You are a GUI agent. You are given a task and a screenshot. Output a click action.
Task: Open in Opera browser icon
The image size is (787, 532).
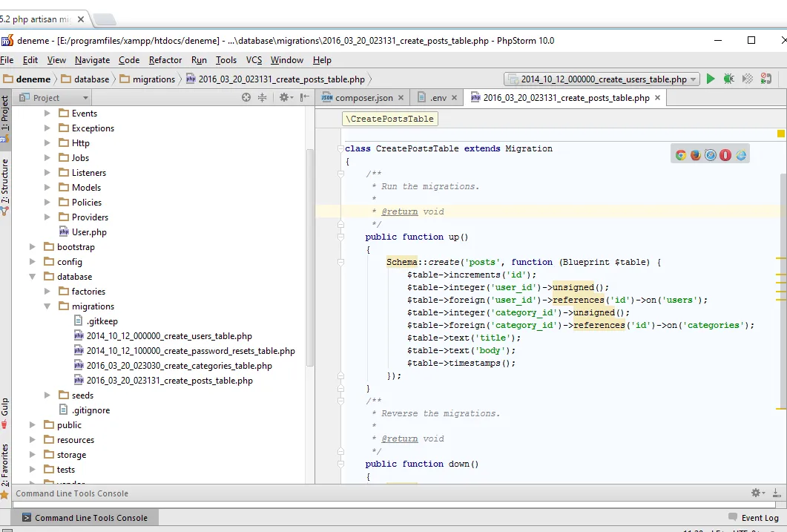pos(725,155)
